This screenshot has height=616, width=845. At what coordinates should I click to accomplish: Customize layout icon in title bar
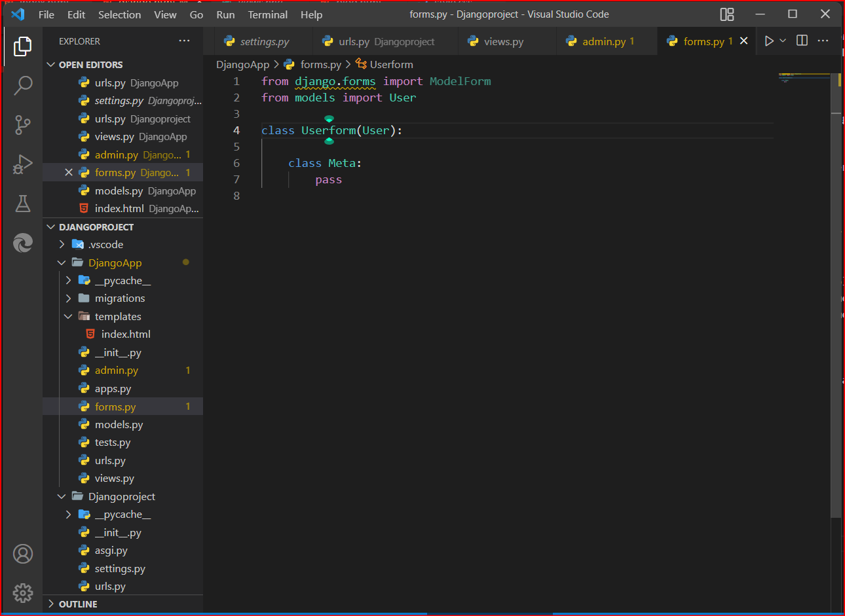click(727, 14)
